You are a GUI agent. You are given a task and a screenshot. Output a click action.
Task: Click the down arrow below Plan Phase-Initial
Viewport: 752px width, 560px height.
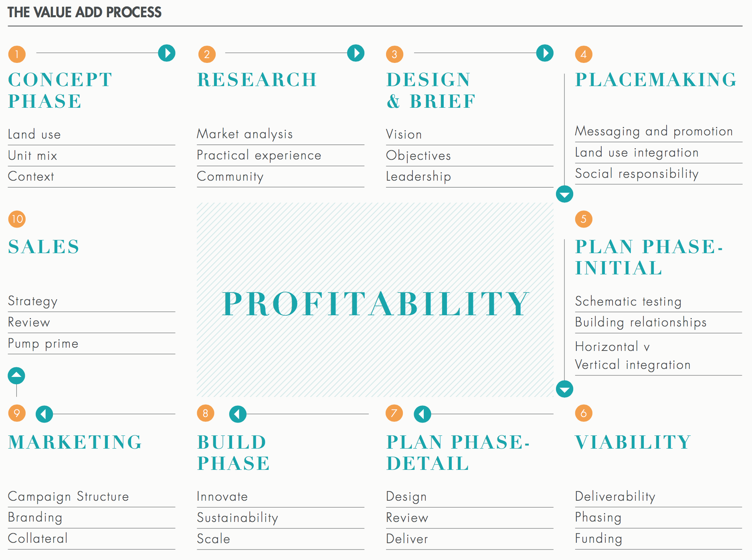[564, 389]
